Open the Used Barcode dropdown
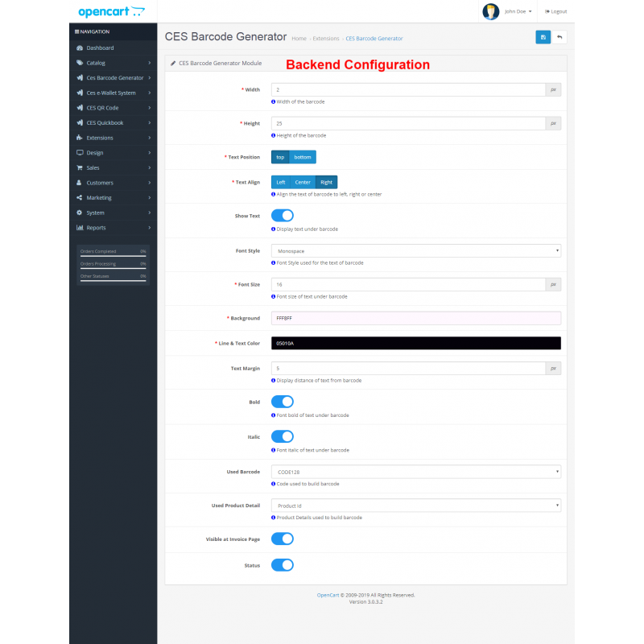The height and width of the screenshot is (644, 644). (415, 472)
